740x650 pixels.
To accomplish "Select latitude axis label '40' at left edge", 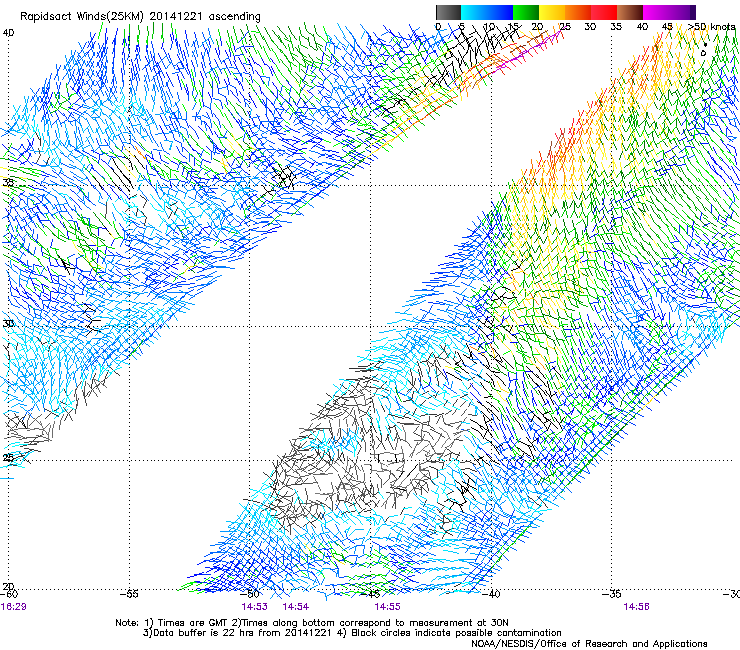I will tap(8, 33).
